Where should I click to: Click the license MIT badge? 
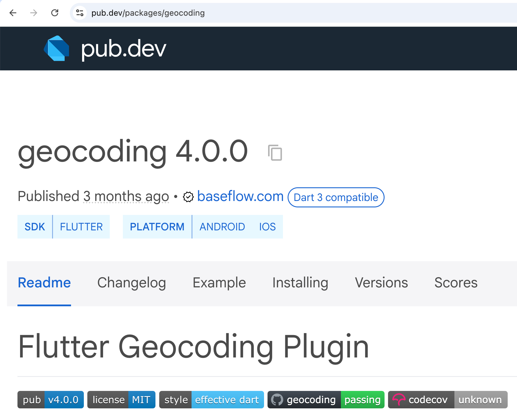[x=121, y=400]
